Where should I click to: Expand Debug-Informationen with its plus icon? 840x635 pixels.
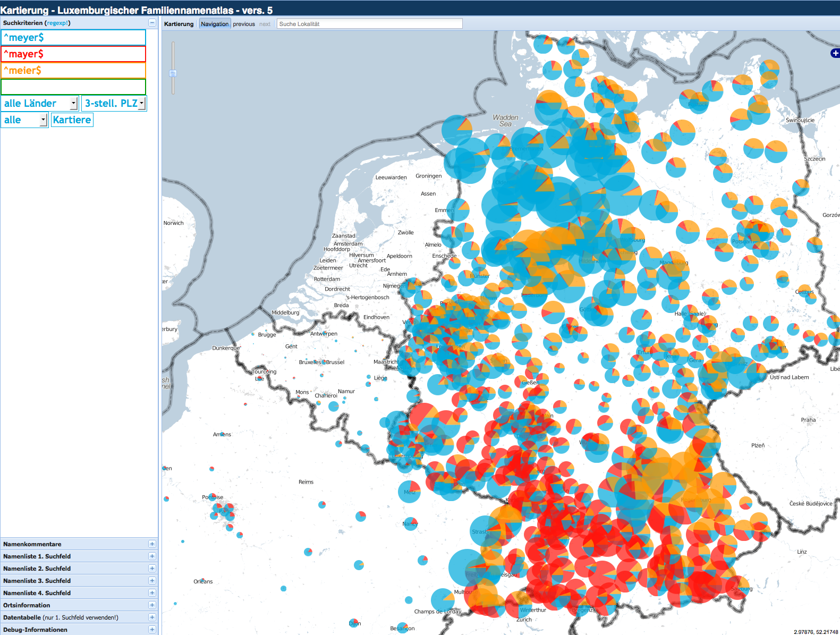(152, 630)
